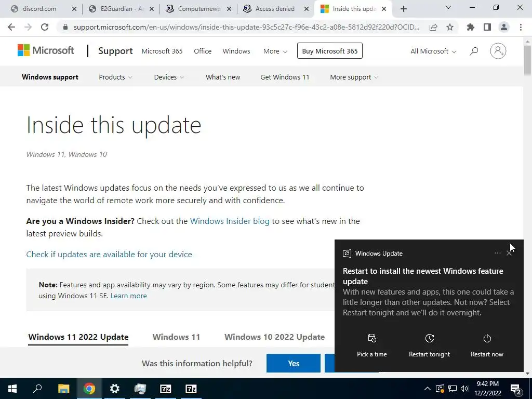Open a new browser tab
The height and width of the screenshot is (399, 532).
(403, 9)
